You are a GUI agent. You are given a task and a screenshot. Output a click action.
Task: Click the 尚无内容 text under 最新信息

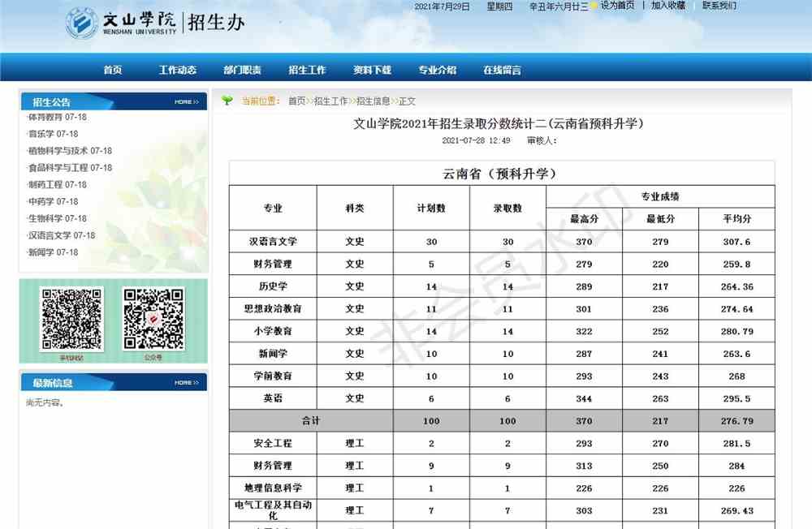coord(45,402)
